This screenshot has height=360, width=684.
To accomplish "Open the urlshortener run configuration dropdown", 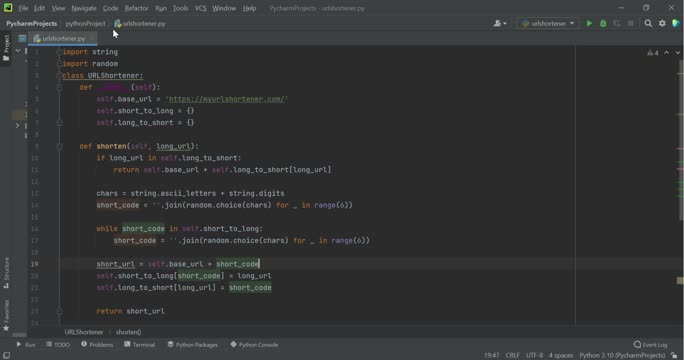I will click(x=548, y=24).
